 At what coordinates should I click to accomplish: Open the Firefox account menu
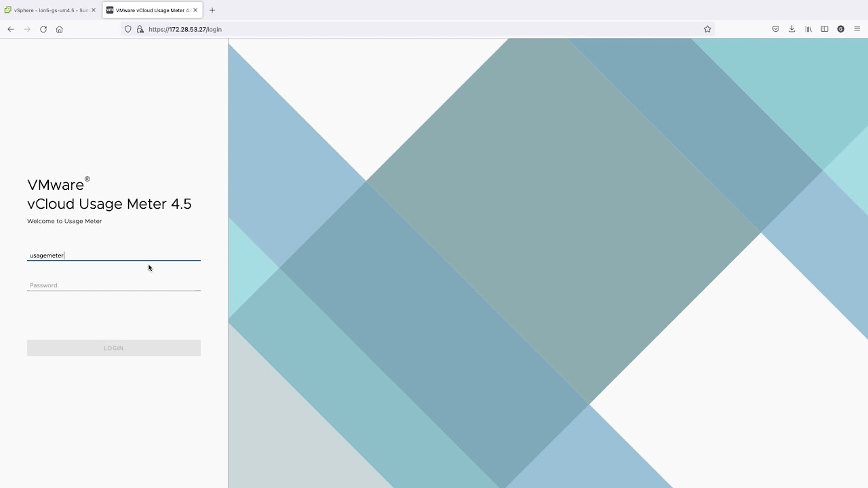point(841,29)
